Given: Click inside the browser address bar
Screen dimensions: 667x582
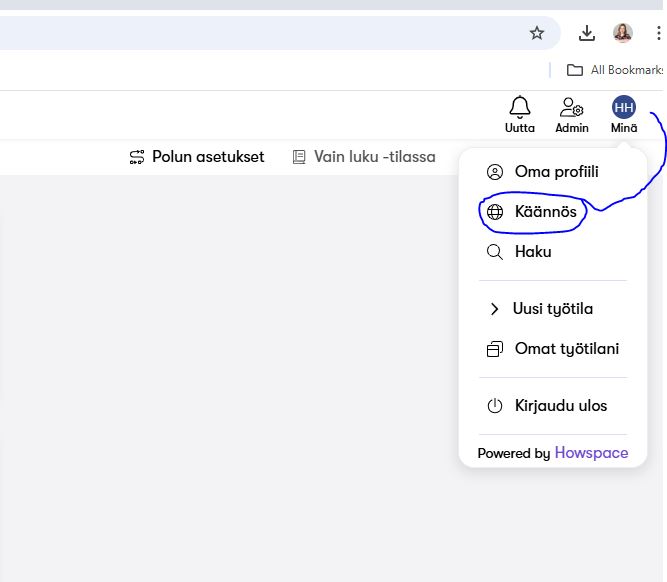Looking at the screenshot, I should pyautogui.click(x=250, y=33).
